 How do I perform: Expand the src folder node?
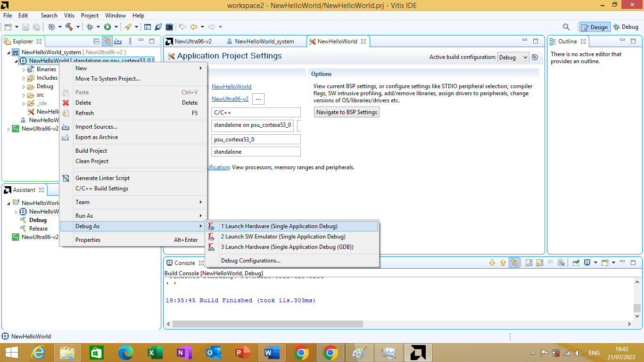(x=24, y=95)
